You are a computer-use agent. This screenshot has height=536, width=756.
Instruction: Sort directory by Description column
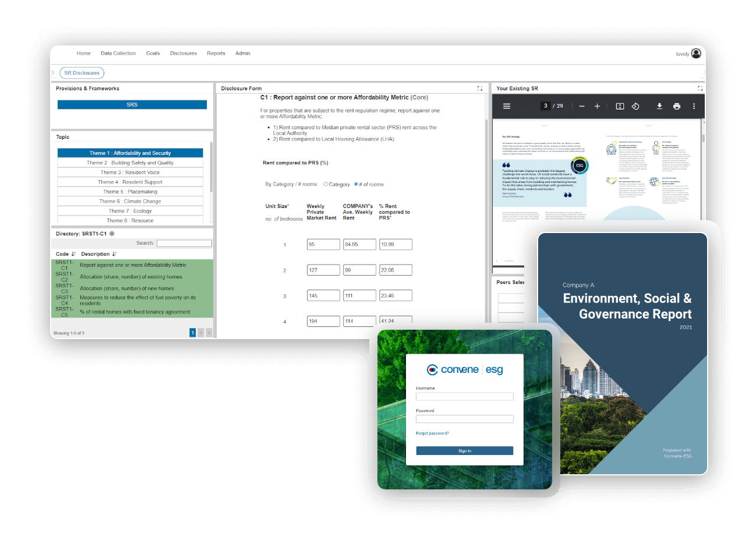click(114, 254)
